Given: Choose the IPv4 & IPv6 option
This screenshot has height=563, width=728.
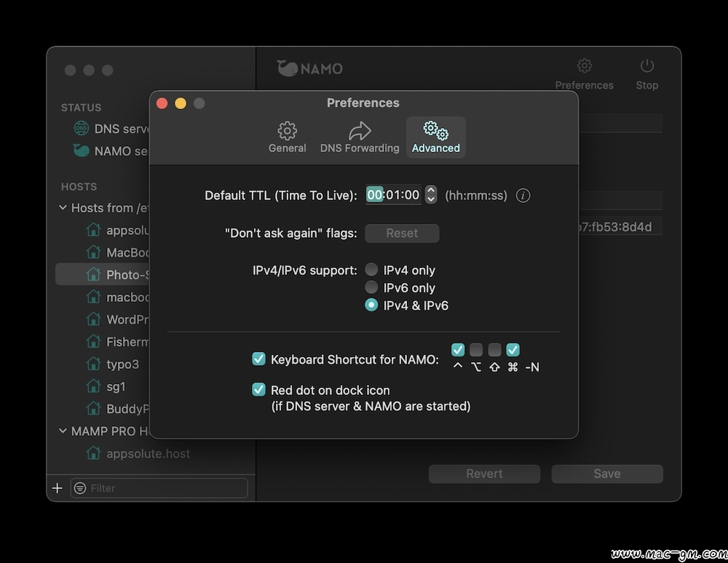Looking at the screenshot, I should click(x=371, y=305).
